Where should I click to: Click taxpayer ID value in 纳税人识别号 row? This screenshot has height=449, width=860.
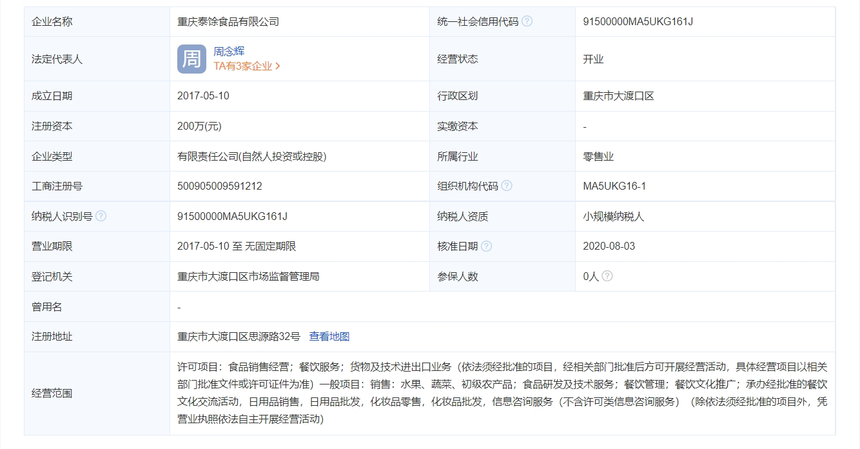[x=232, y=216]
